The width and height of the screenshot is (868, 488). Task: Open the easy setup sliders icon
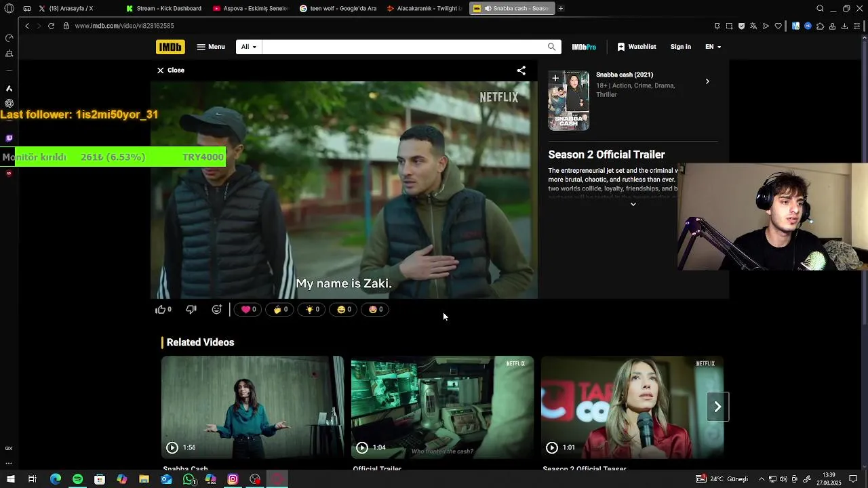[857, 26]
